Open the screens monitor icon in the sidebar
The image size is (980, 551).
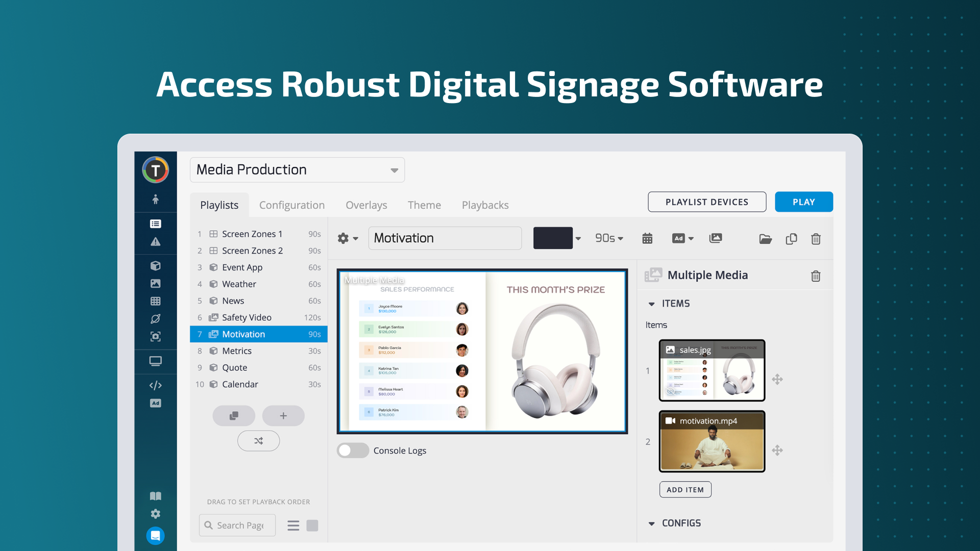coord(155,361)
